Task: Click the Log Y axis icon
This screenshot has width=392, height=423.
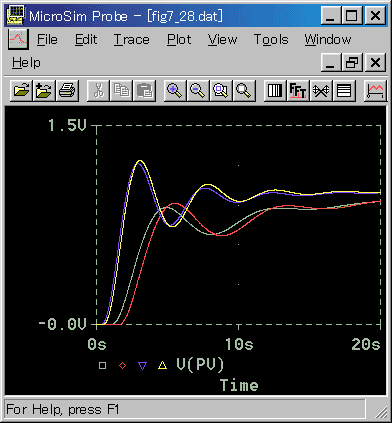Action: point(344,90)
